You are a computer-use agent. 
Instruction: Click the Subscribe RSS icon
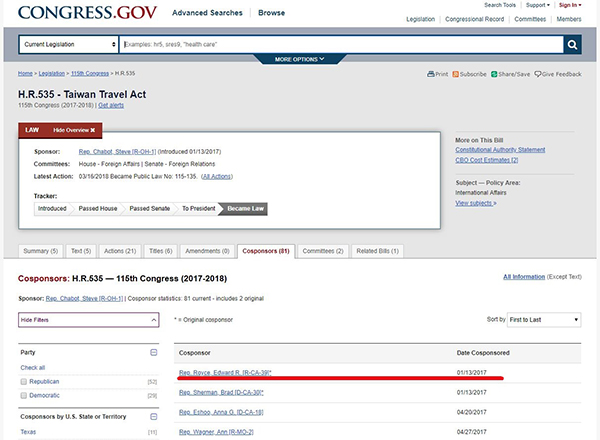[x=454, y=74]
